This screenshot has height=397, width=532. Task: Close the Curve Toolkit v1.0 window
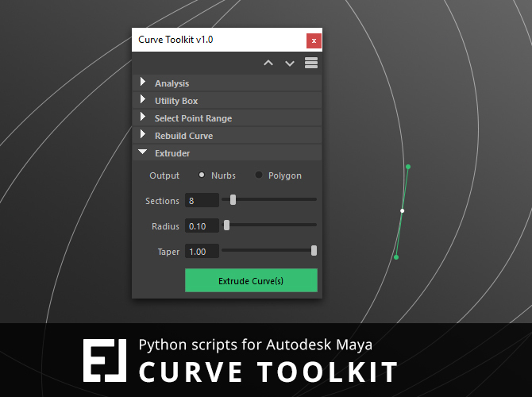pyautogui.click(x=314, y=40)
